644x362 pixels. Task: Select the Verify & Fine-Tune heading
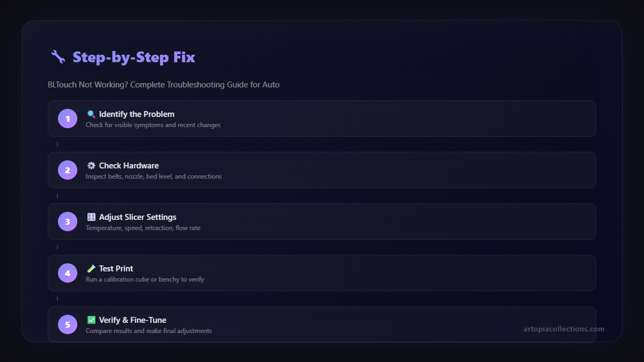coord(133,320)
